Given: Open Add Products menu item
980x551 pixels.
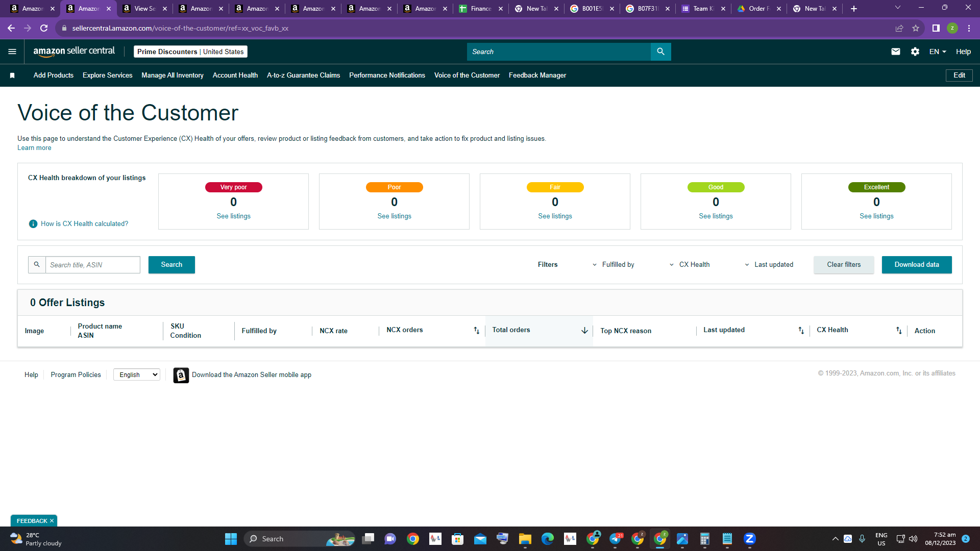Looking at the screenshot, I should (x=54, y=76).
